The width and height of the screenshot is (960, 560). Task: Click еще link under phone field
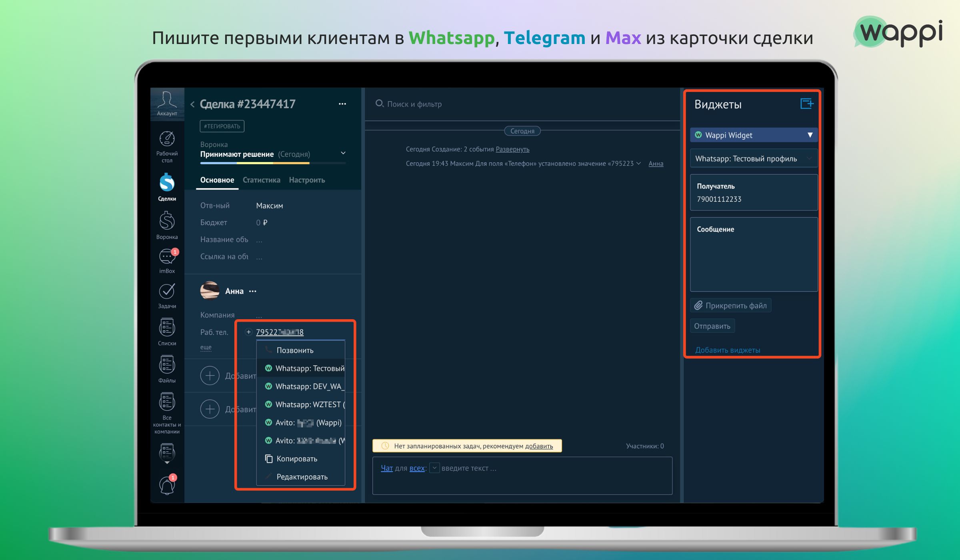coord(206,347)
